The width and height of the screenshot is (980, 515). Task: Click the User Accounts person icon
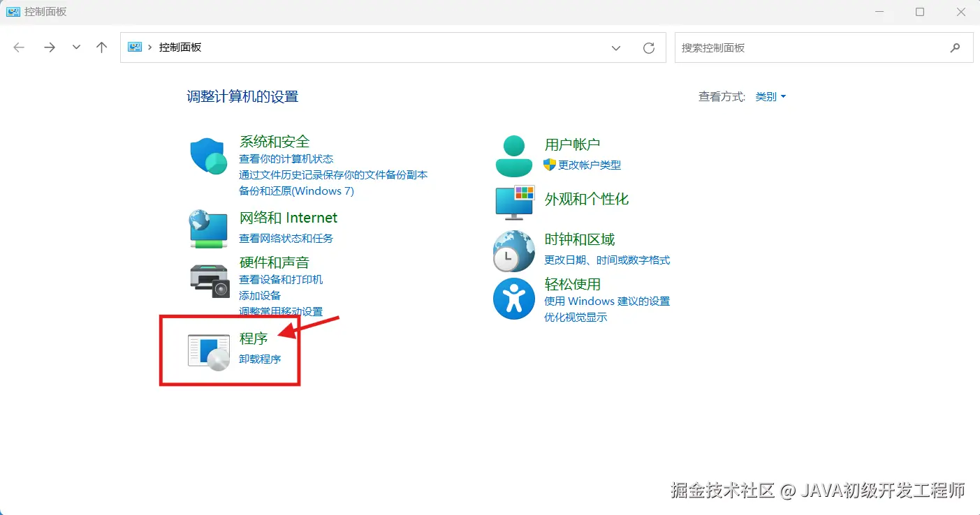[x=514, y=156]
